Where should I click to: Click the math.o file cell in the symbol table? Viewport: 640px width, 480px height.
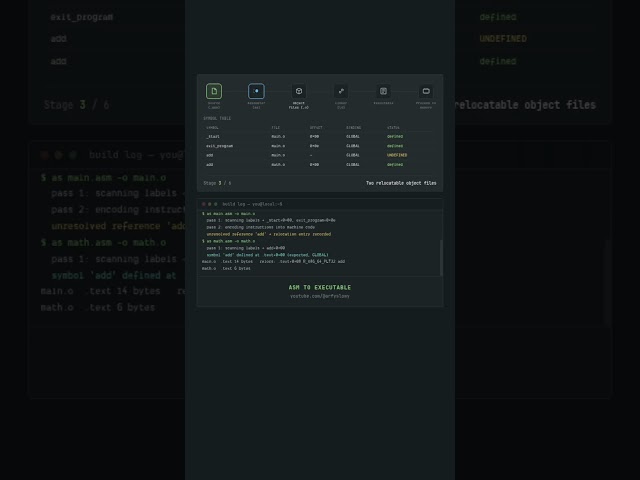click(x=278, y=164)
